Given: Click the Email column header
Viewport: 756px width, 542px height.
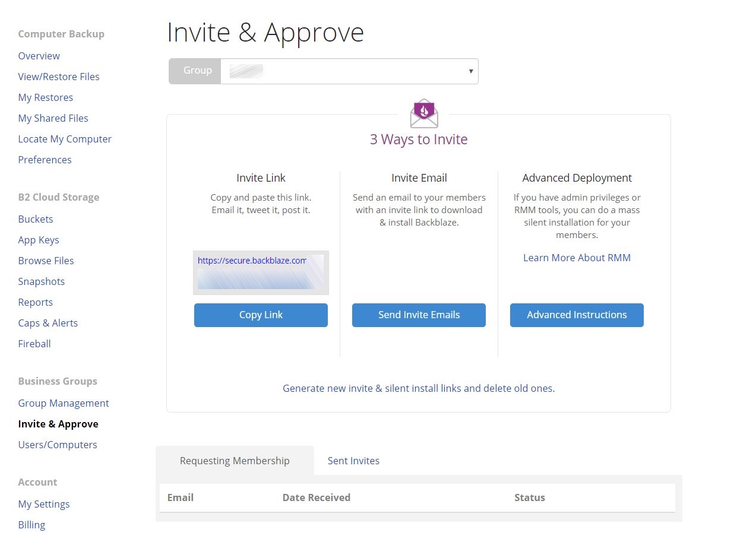Looking at the screenshot, I should coord(181,497).
